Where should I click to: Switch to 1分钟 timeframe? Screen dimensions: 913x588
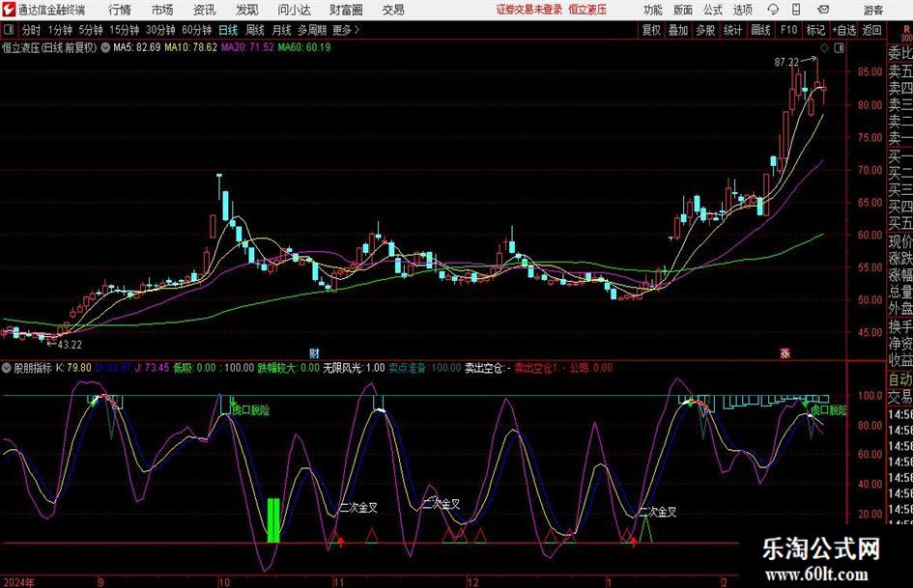[x=60, y=30]
